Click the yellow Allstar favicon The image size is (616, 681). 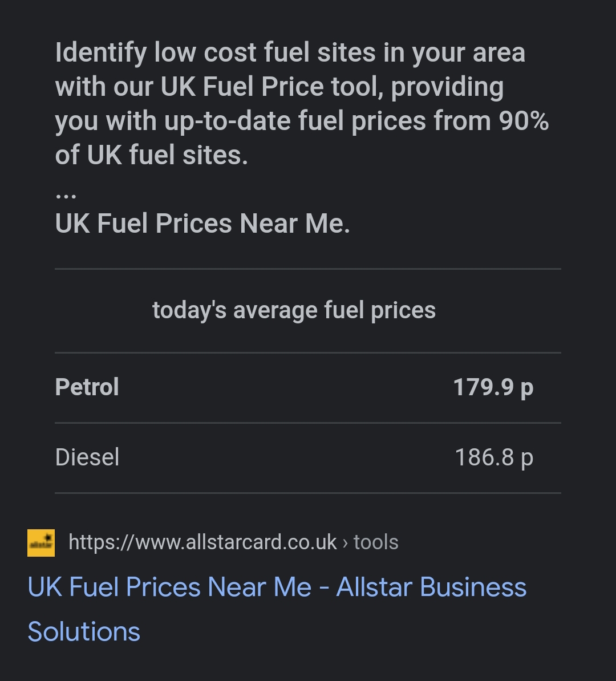pos(41,542)
